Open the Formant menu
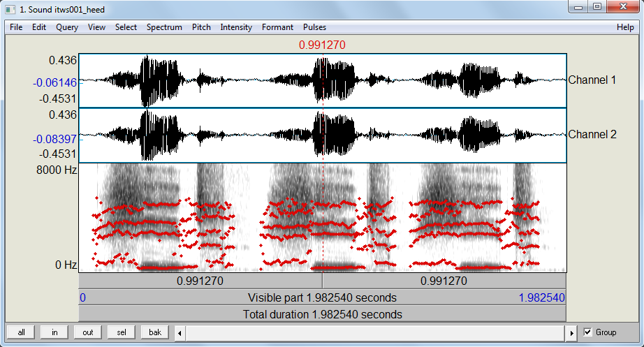The image size is (644, 347). (x=277, y=27)
